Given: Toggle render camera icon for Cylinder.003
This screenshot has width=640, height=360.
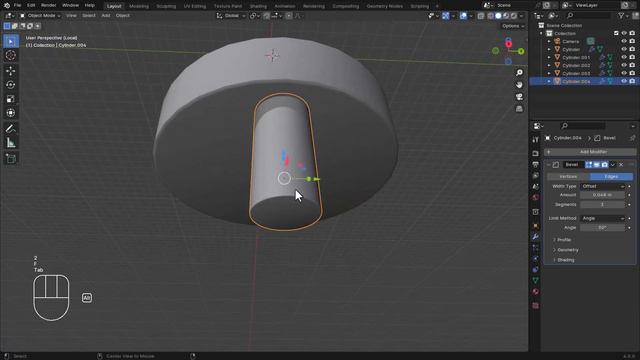Looking at the screenshot, I should pos(632,73).
